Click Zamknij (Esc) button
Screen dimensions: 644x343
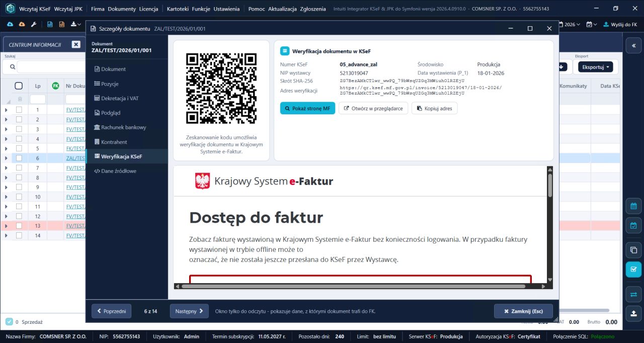tap(523, 311)
